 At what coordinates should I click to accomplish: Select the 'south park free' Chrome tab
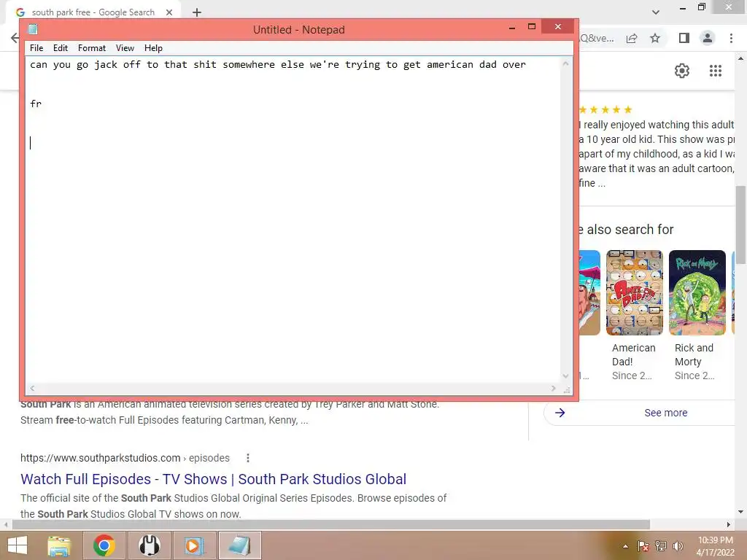93,12
